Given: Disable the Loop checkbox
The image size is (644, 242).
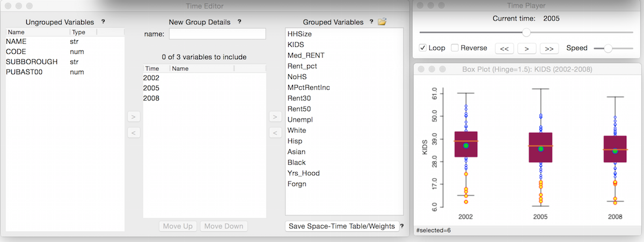Looking at the screenshot, I should (423, 48).
